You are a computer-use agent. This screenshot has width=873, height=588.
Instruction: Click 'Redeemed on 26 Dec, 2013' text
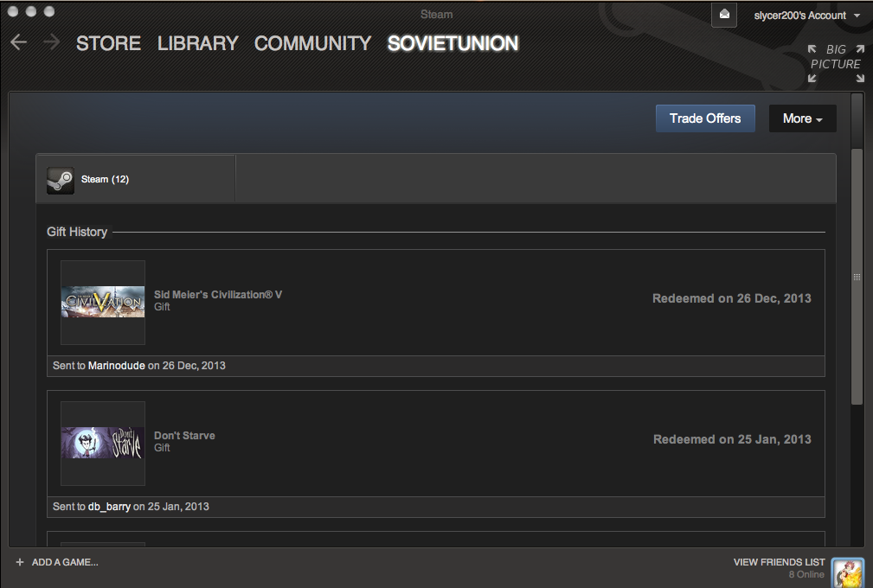pos(732,298)
